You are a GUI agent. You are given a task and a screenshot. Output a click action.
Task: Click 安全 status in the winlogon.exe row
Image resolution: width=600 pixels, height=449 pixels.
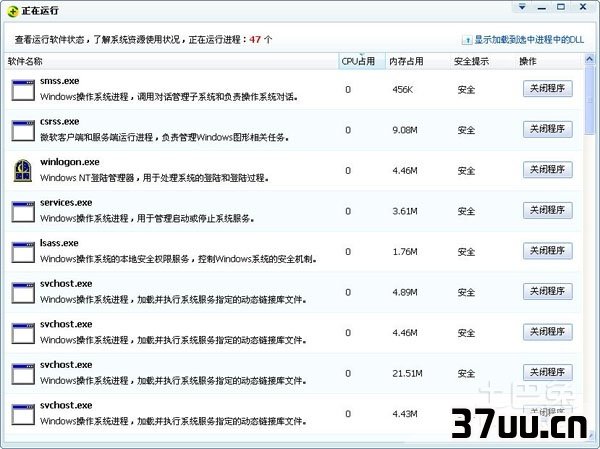(466, 171)
